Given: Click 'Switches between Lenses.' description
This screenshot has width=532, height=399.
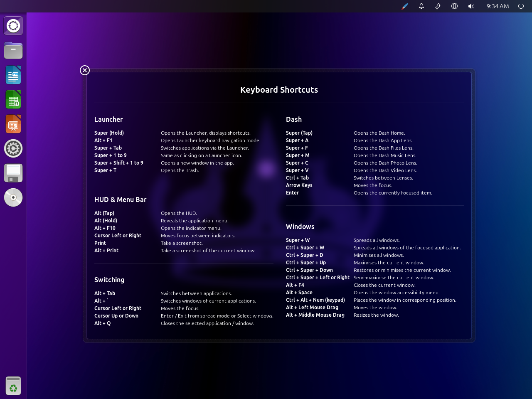Looking at the screenshot, I should point(383,178).
